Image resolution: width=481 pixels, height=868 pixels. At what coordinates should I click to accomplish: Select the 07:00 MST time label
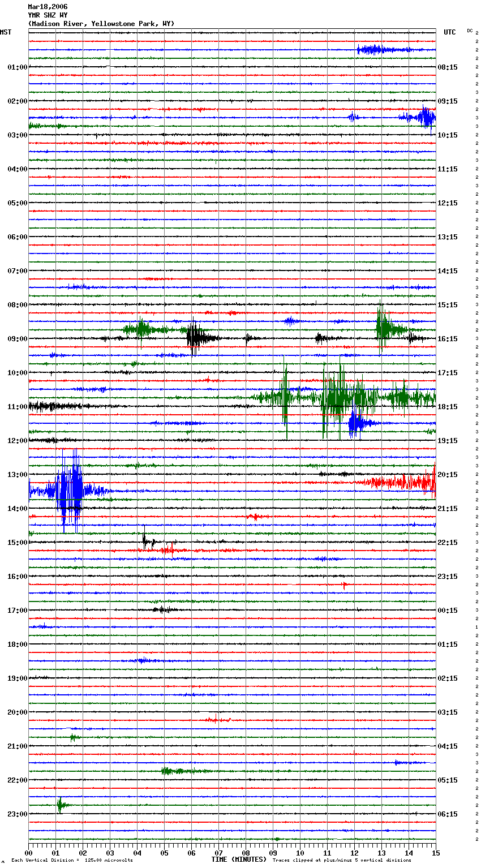[18, 271]
